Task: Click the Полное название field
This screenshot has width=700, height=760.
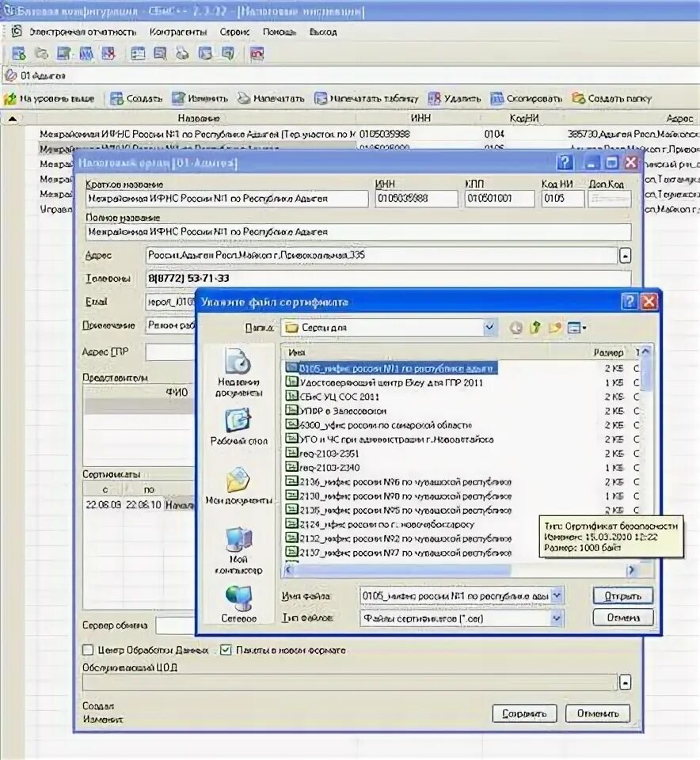Action: (x=358, y=232)
